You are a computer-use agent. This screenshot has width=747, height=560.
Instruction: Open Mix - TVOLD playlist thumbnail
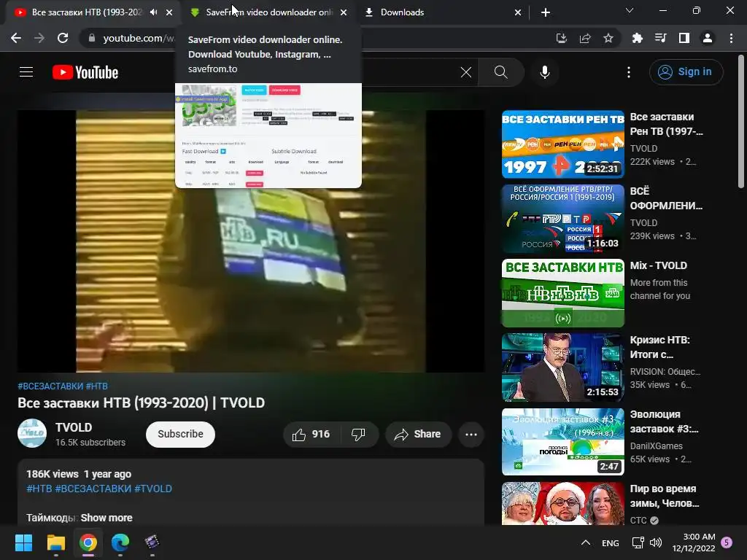point(562,293)
